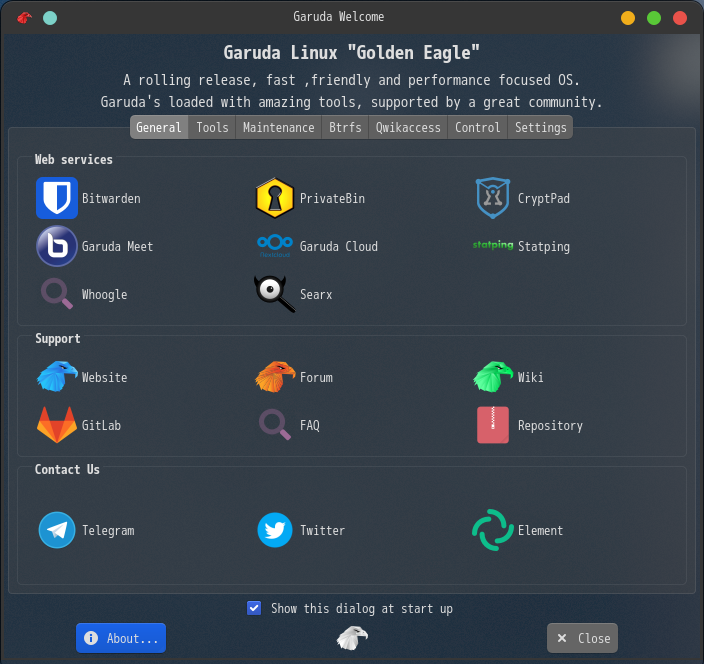Click the About... button
Image resolution: width=704 pixels, height=664 pixels.
121,638
